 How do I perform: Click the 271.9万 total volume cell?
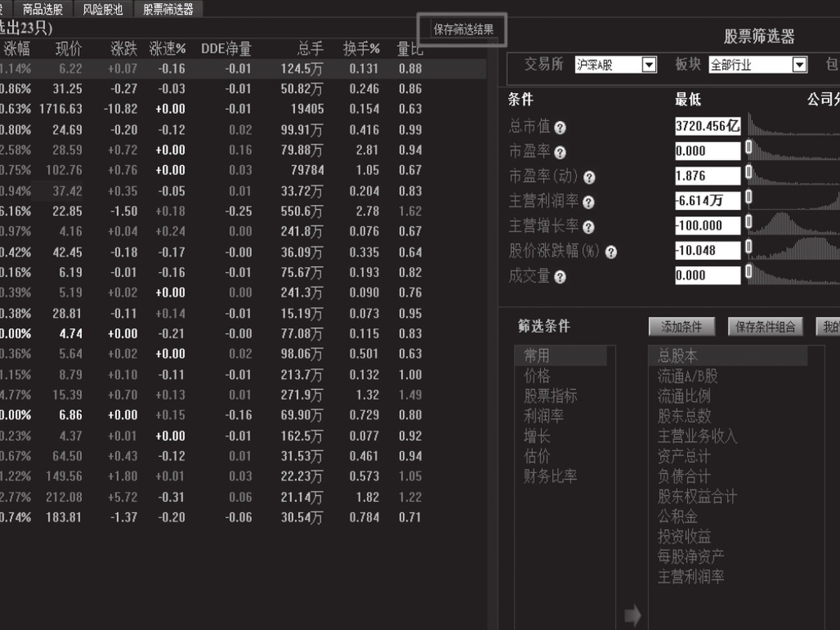pyautogui.click(x=301, y=395)
